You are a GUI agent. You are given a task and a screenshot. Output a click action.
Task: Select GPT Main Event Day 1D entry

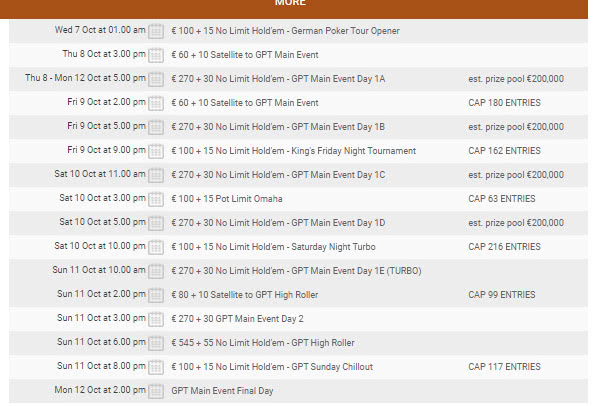pos(278,223)
